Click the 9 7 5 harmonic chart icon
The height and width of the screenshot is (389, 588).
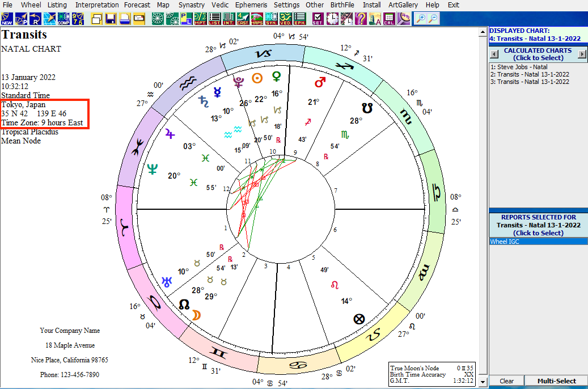pos(78,19)
